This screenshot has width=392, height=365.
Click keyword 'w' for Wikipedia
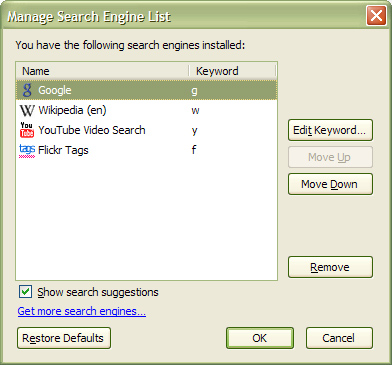(195, 111)
